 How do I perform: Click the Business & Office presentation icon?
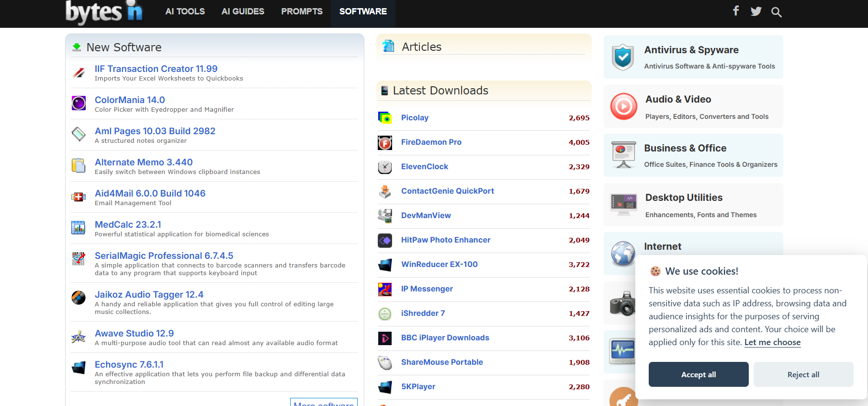pyautogui.click(x=624, y=155)
